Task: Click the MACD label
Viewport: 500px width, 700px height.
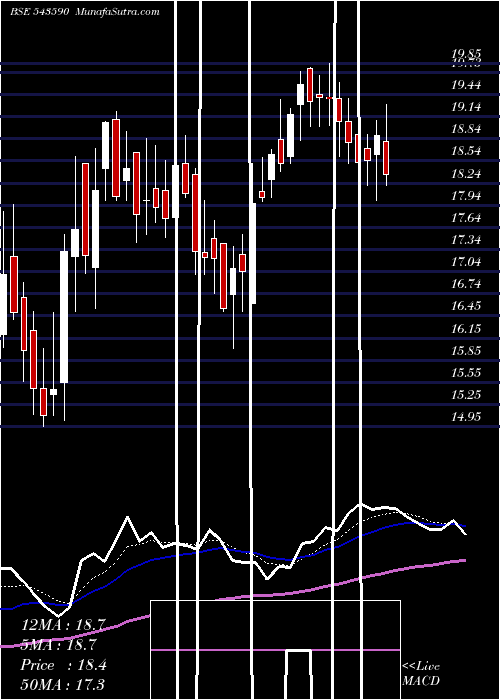Action: pos(421,681)
